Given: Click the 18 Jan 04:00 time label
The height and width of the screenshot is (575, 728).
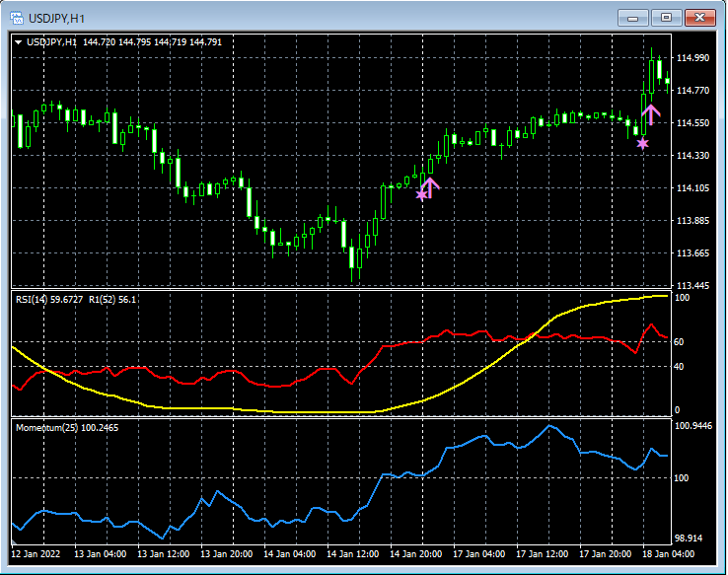Looking at the screenshot, I should click(668, 554).
